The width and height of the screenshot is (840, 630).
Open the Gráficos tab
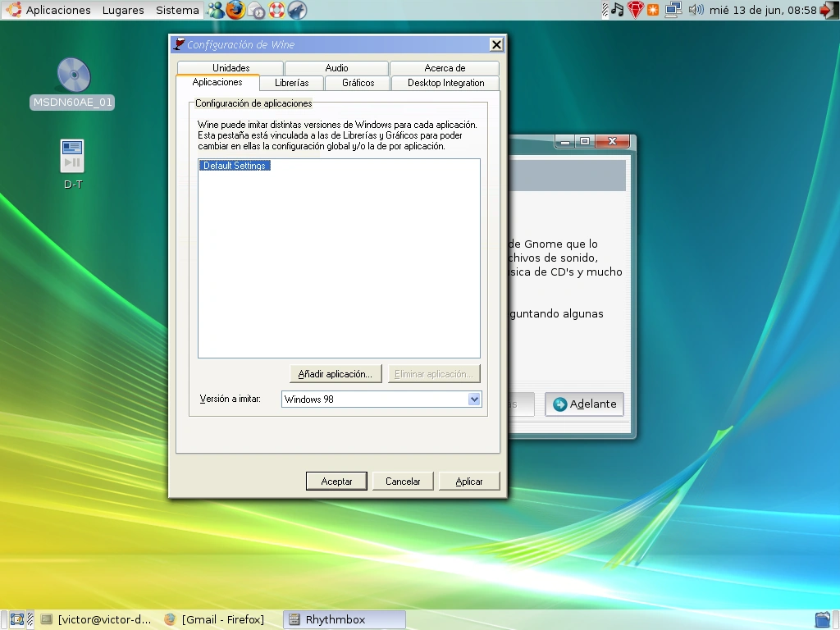click(358, 83)
